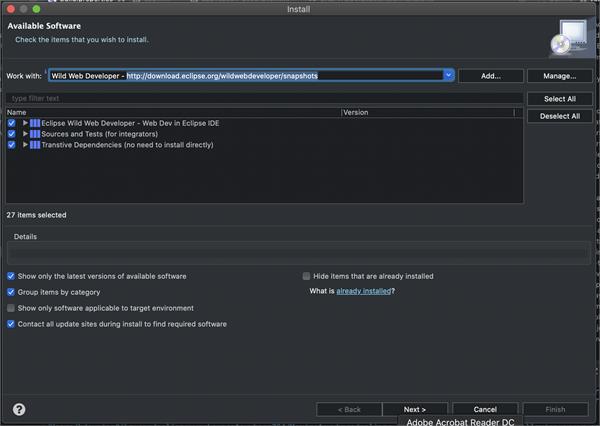Uncheck Eclipse Wild Web Developer checkbox
600x426 pixels.
[11, 123]
